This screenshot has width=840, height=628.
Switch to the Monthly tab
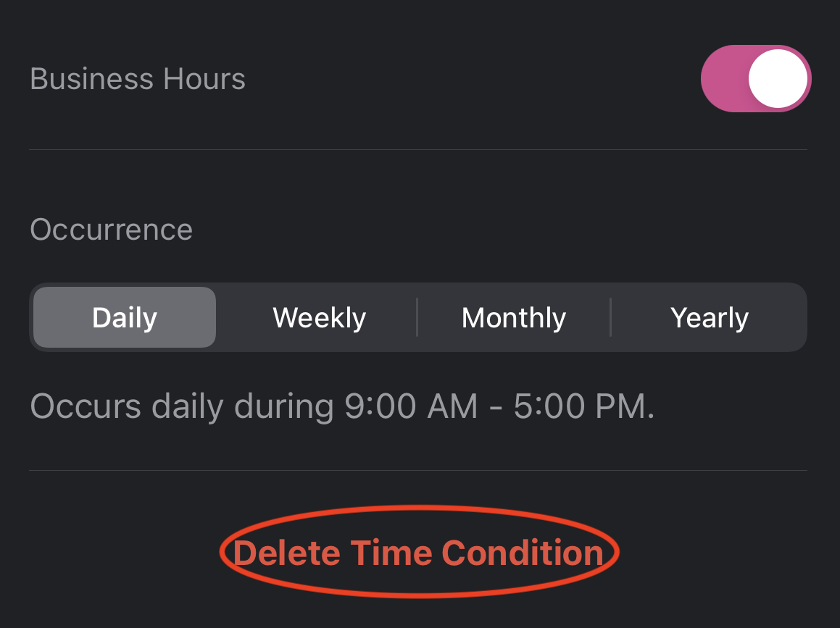[514, 317]
